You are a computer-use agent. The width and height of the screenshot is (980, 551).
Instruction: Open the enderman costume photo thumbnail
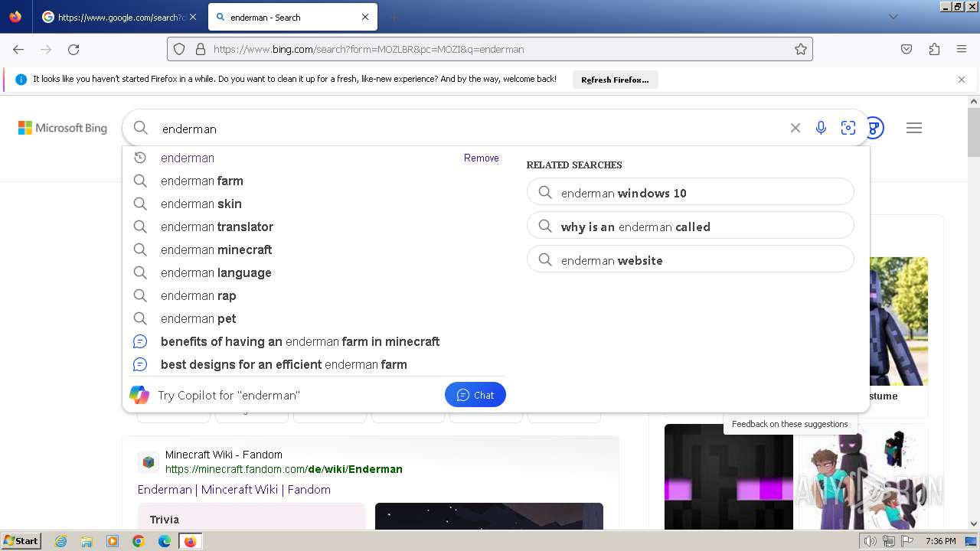click(899, 321)
